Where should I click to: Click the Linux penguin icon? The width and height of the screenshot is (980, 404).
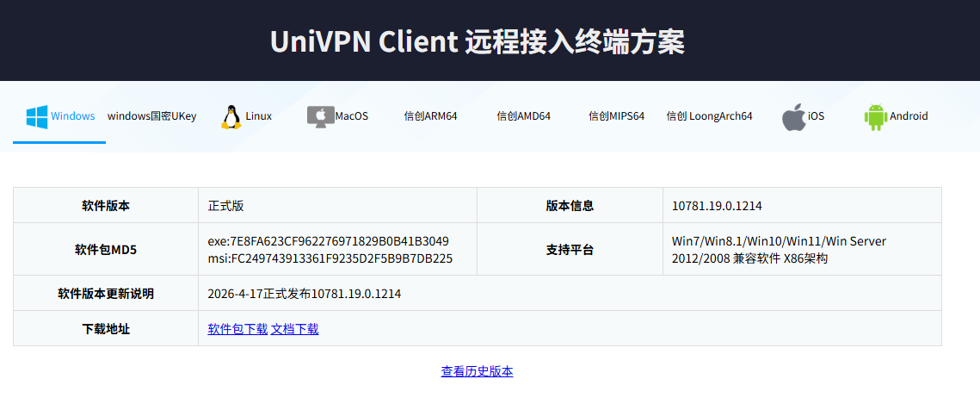pos(231,117)
